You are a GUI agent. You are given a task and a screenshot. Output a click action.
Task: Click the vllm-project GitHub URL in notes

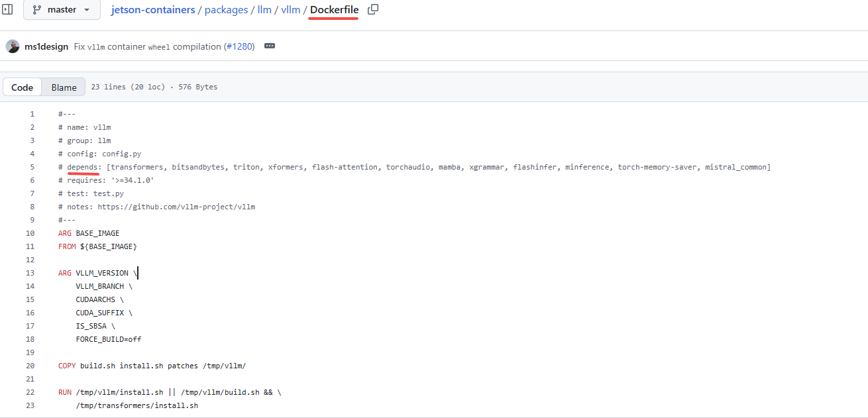(176, 207)
